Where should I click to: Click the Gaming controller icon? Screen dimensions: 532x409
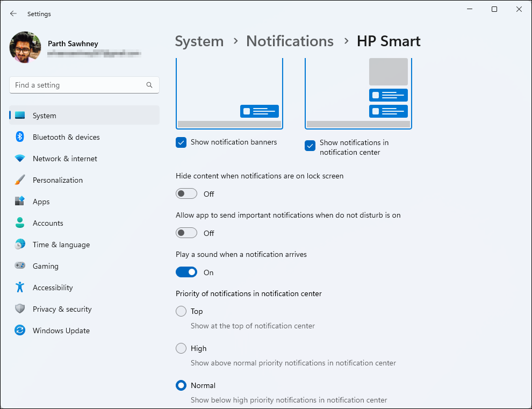20,266
